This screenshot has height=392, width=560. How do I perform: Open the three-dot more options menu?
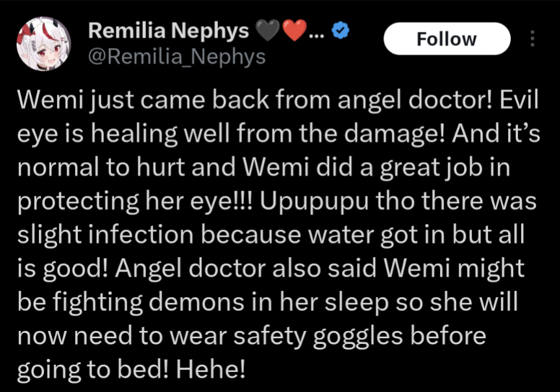click(532, 38)
